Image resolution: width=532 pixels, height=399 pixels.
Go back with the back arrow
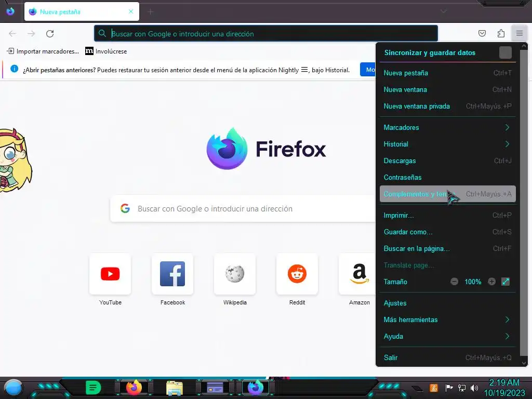tap(12, 34)
